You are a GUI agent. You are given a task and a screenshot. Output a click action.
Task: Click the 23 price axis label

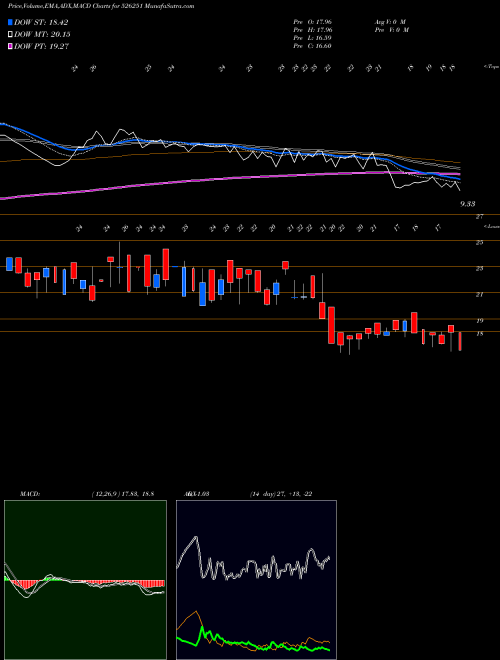(479, 269)
